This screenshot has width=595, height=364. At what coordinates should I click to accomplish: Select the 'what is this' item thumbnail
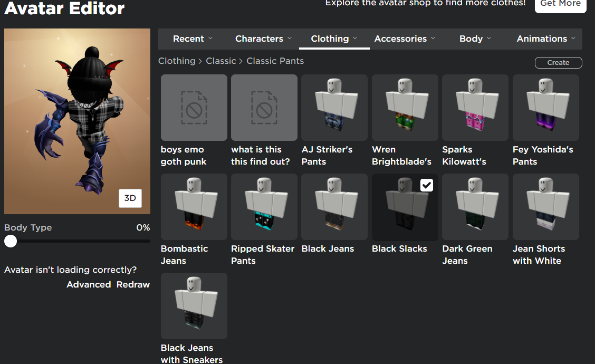click(x=264, y=108)
